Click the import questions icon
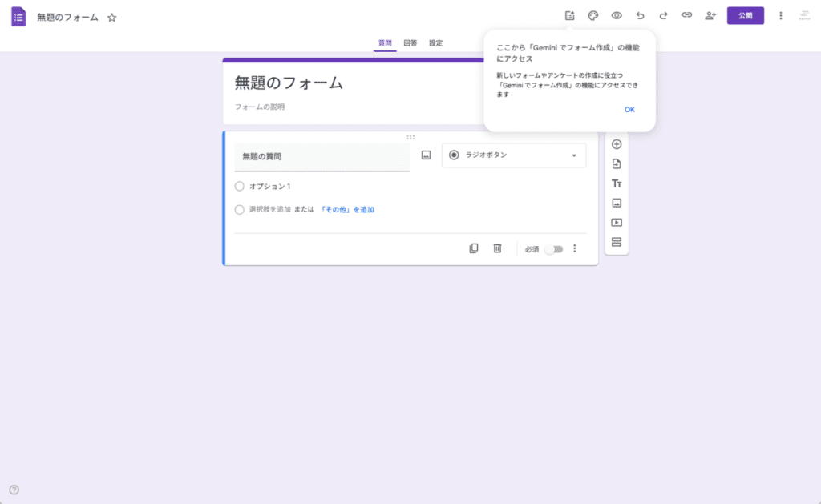Viewport: 821px width, 504px height. (617, 164)
